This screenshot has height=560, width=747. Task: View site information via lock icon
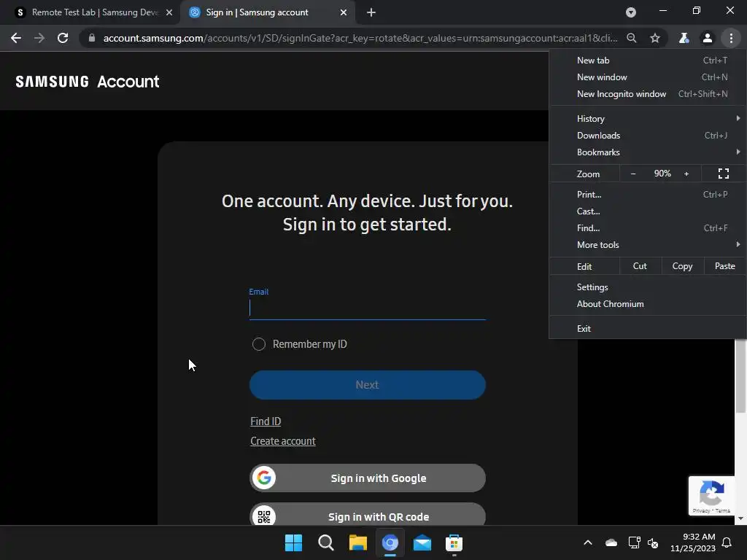92,38
